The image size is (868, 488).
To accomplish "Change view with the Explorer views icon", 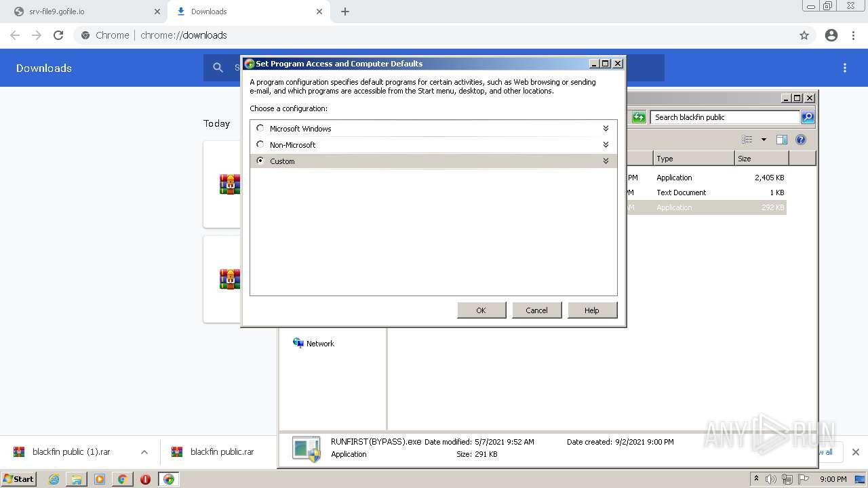I will [747, 140].
